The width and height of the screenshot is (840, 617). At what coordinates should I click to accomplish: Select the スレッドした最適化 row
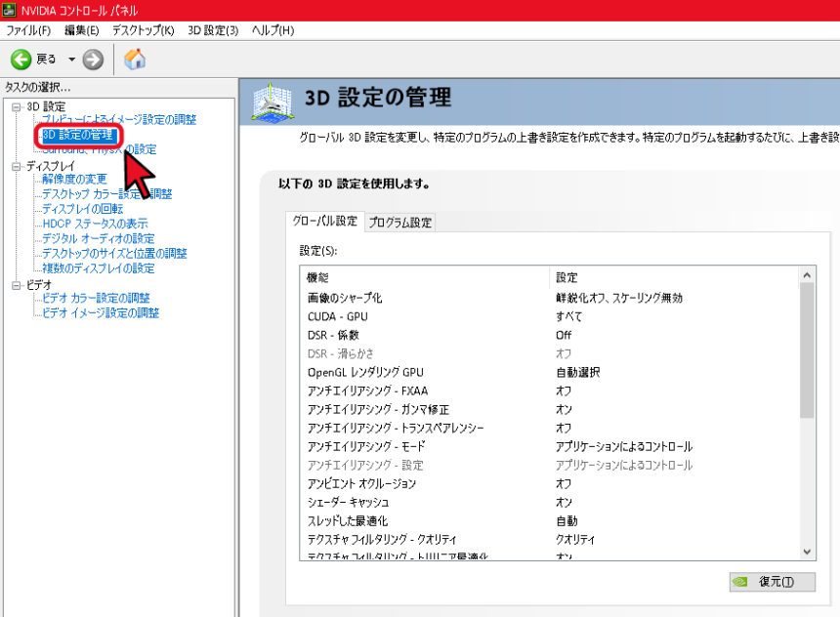point(550,521)
